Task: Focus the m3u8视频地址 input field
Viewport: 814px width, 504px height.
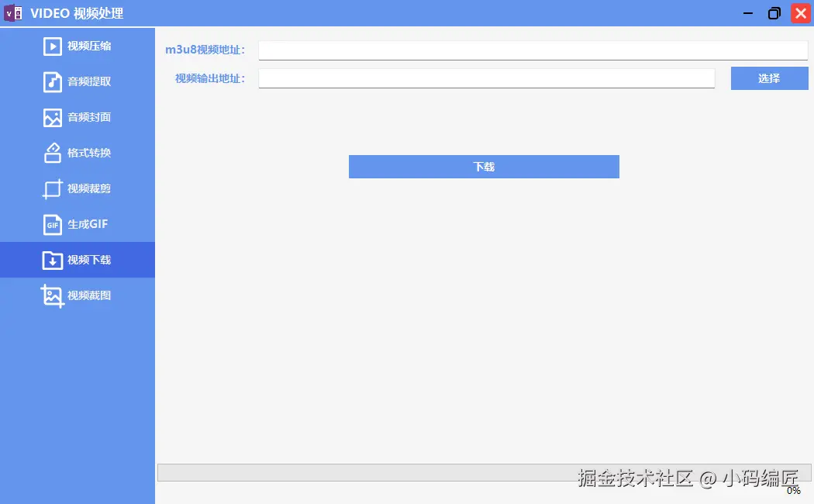Action: coord(533,50)
